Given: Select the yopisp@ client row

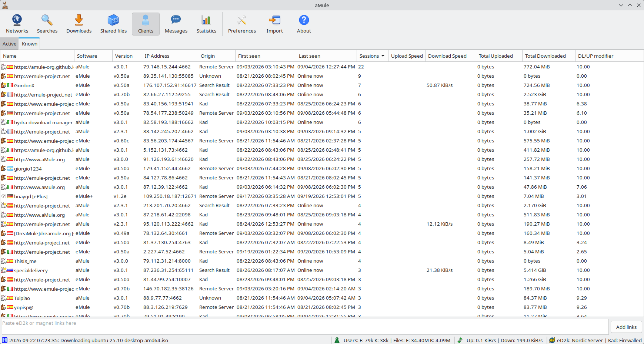Looking at the screenshot, I should (x=322, y=307).
